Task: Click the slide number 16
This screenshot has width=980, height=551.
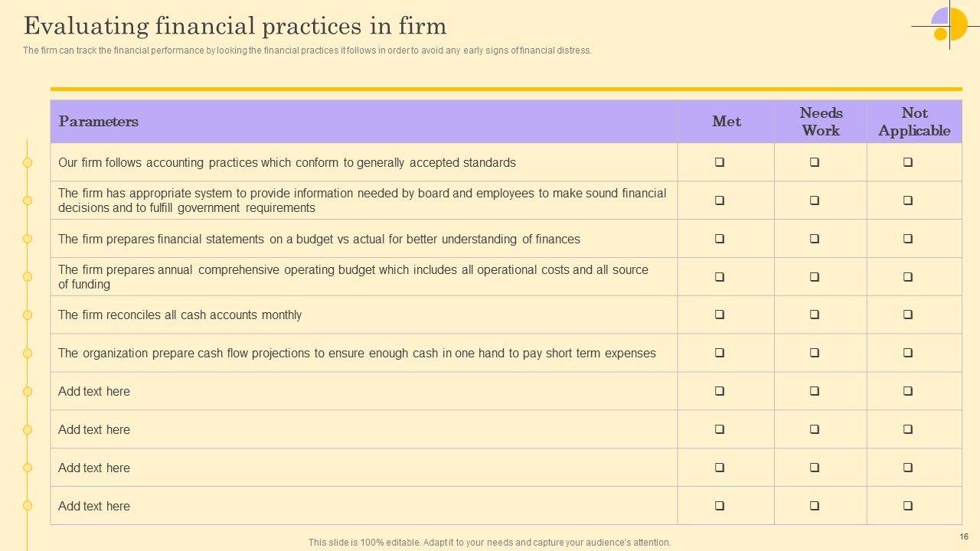Action: [963, 537]
